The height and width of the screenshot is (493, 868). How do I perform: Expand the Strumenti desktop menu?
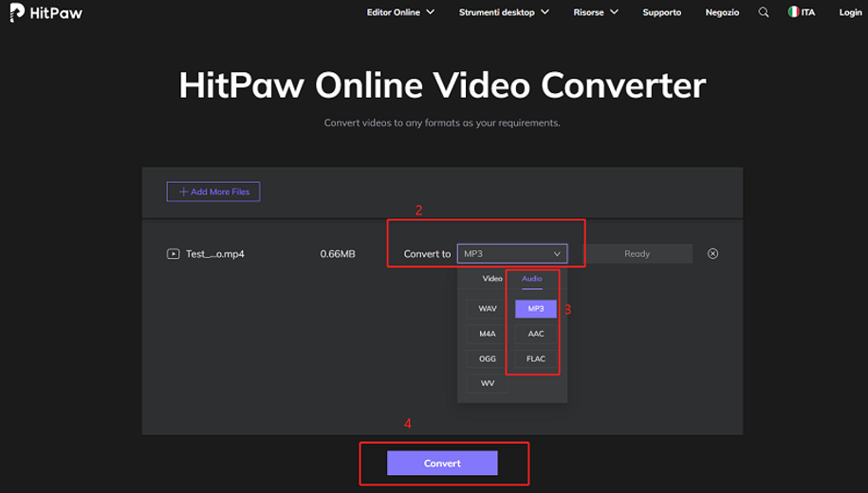(504, 12)
